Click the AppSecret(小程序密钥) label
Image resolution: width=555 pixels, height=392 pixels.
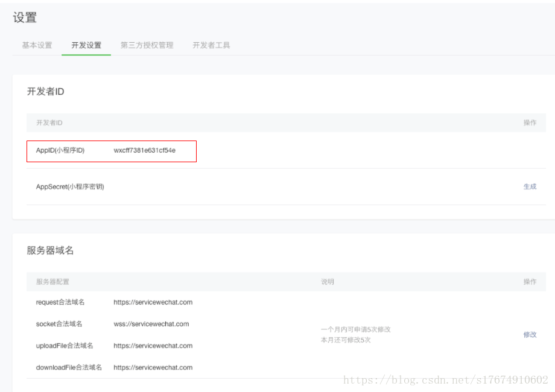(70, 186)
